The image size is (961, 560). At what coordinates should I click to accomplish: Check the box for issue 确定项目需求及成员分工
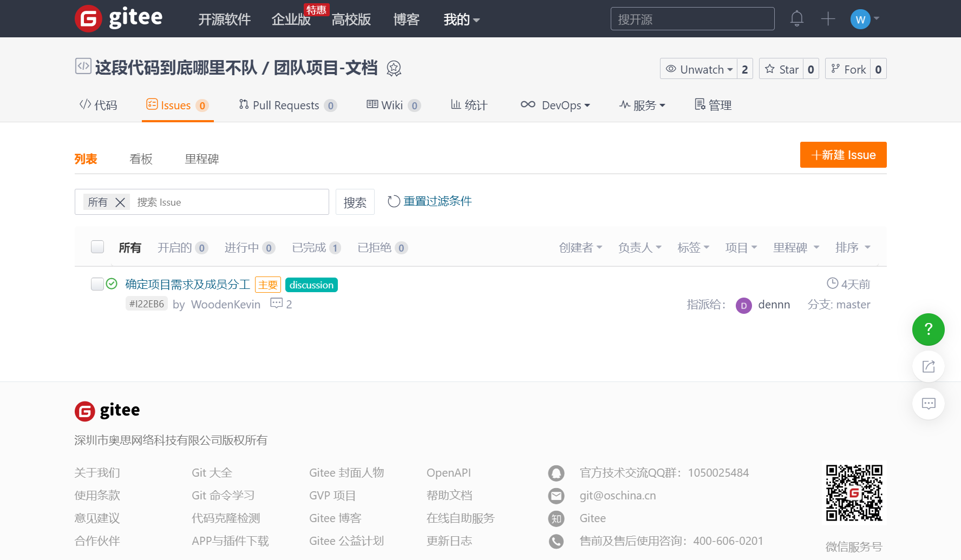[x=97, y=284]
